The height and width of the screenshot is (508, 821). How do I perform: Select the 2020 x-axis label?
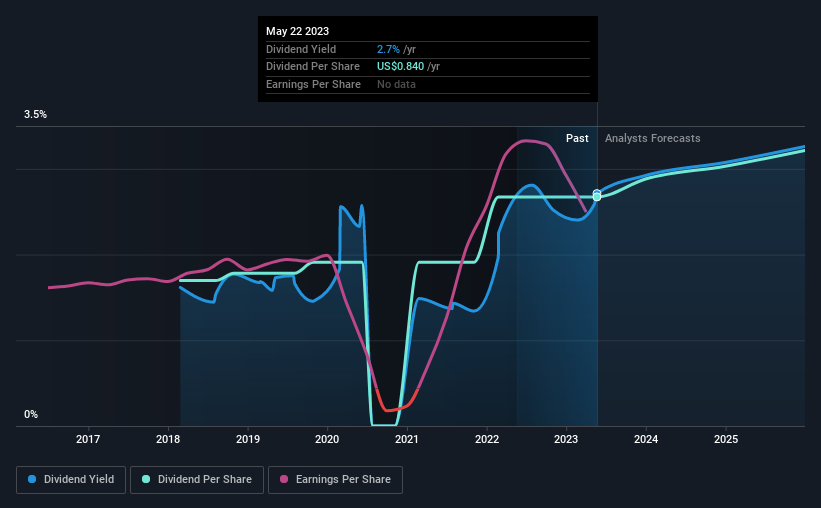coord(327,439)
